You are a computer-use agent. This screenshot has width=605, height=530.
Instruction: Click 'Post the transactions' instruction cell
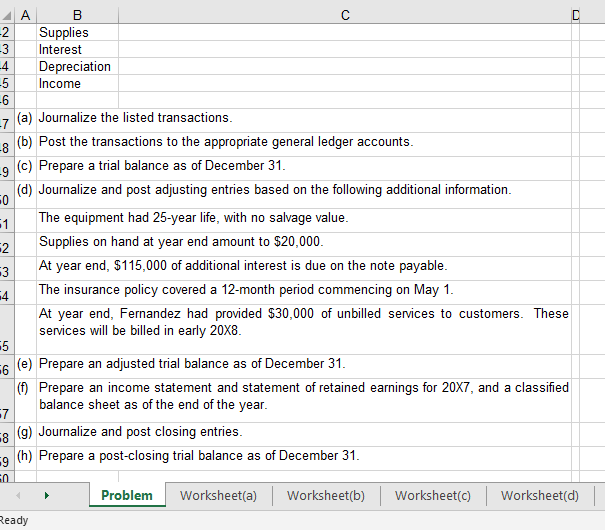[304, 145]
